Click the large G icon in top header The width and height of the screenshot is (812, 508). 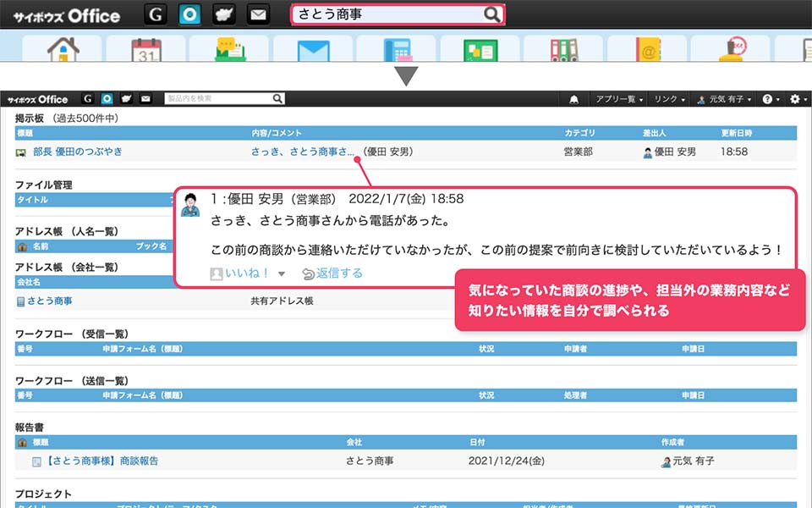point(156,15)
